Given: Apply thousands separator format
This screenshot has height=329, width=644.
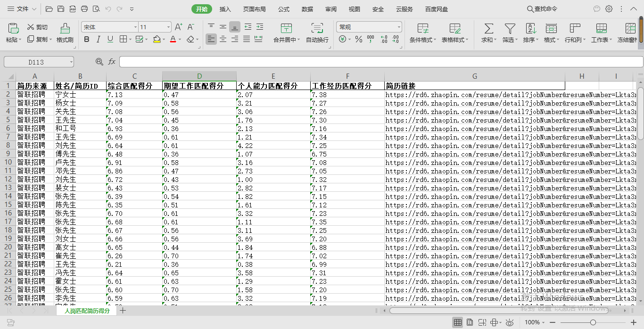Looking at the screenshot, I should [x=371, y=39].
